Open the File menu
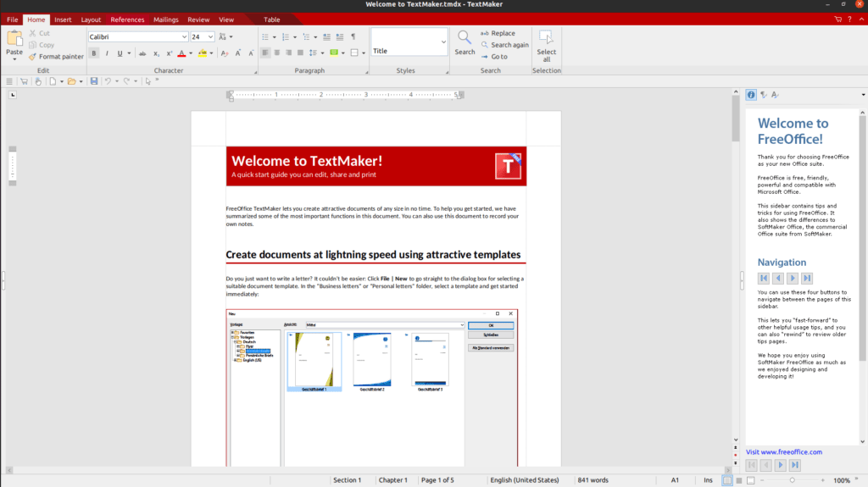 click(x=12, y=19)
